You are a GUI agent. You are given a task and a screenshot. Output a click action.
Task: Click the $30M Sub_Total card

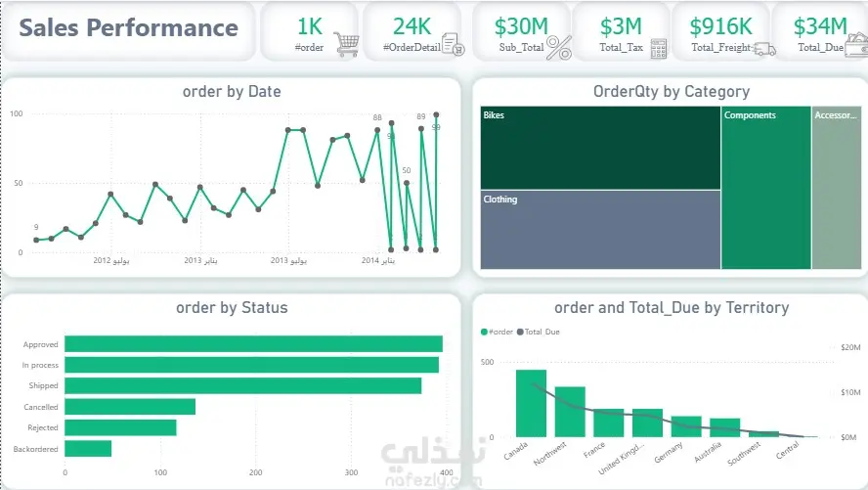pyautogui.click(x=521, y=31)
